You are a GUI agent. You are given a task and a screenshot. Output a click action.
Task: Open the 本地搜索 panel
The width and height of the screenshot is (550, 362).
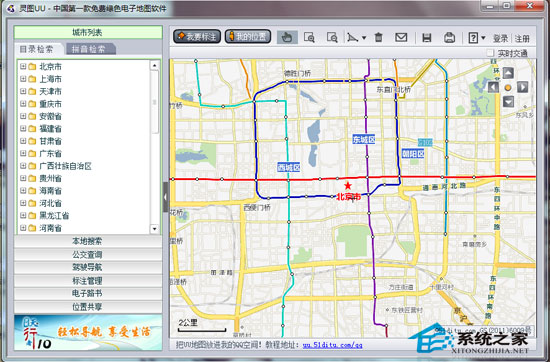pyautogui.click(x=88, y=241)
